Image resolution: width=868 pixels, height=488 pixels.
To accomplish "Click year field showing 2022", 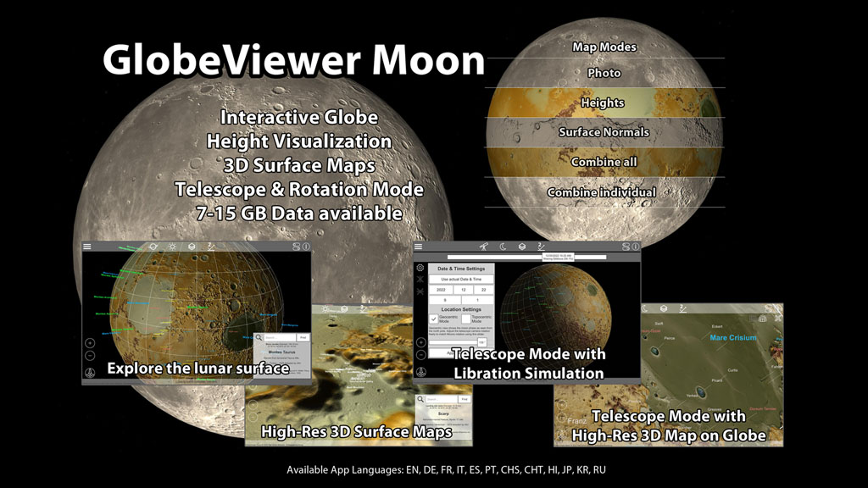I will coord(441,290).
